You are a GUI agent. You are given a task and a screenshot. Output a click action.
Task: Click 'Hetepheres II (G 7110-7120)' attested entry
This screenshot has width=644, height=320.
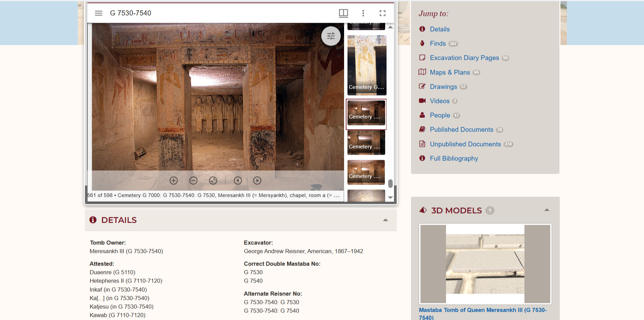click(126, 281)
